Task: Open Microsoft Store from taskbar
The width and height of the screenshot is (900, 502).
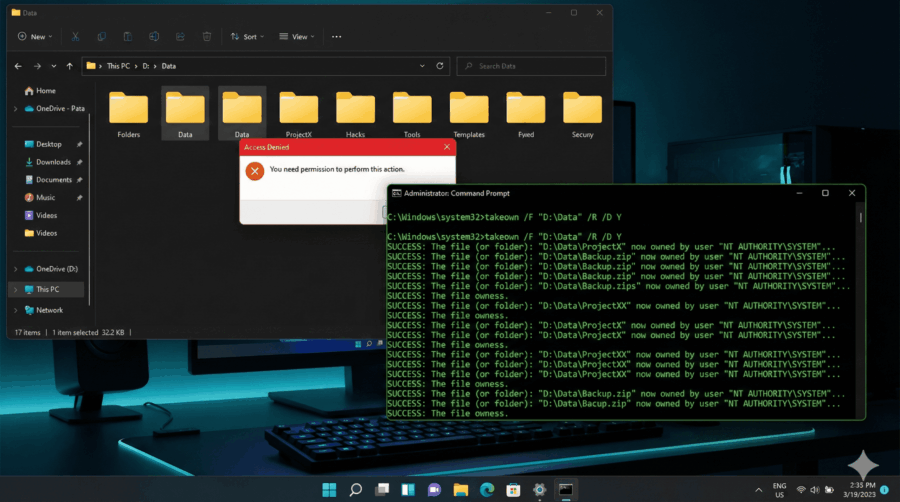Action: [x=513, y=489]
